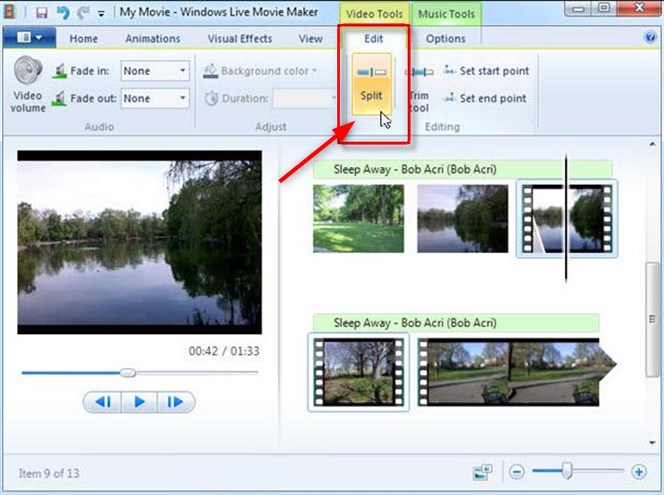Click the Movie Maker title bar icon
This screenshot has width=664, height=495.
[9, 12]
